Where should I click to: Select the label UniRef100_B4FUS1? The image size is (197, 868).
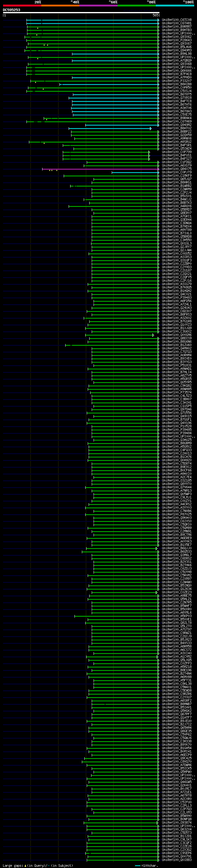(x=177, y=155)
